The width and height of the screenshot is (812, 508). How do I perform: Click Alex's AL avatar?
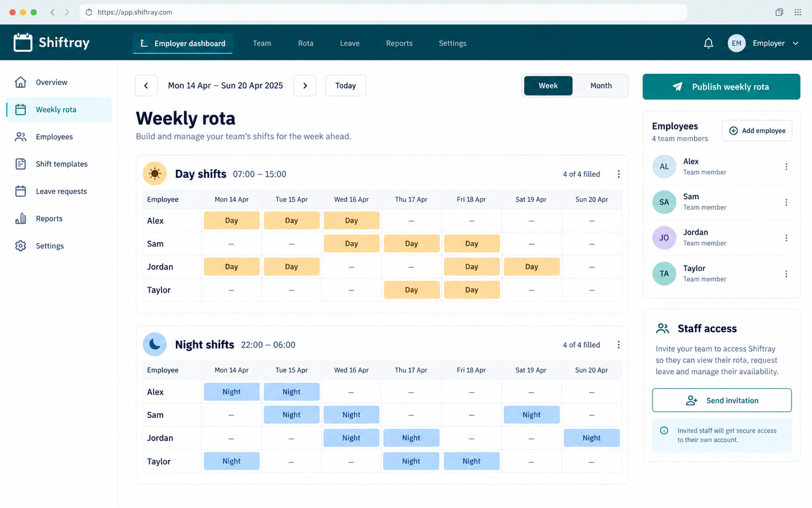[664, 166]
